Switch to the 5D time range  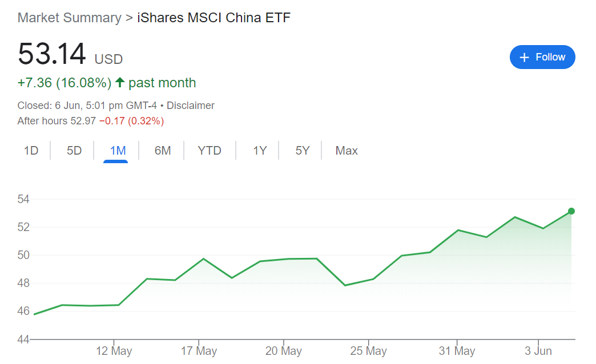point(74,151)
